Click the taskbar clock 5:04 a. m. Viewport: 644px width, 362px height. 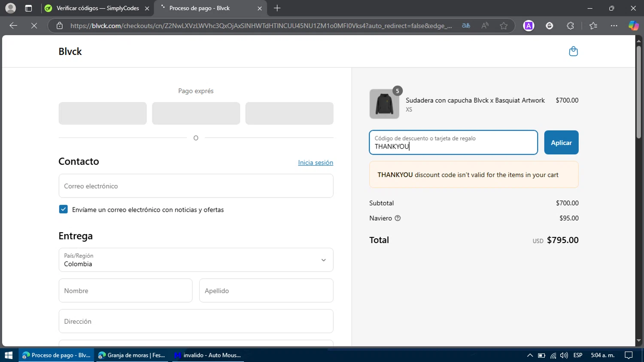point(602,355)
